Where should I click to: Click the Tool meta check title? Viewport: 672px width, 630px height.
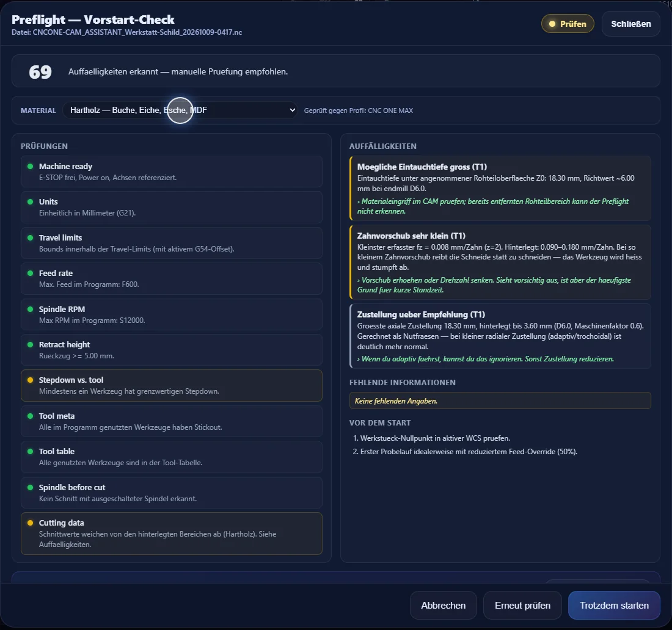pos(57,416)
